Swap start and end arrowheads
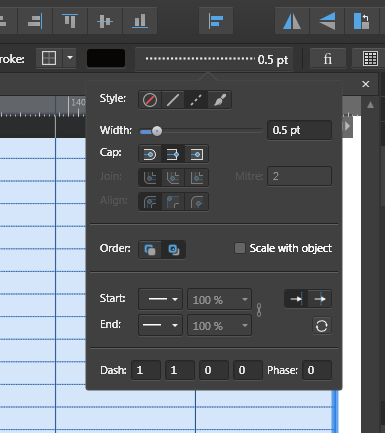 tap(322, 326)
